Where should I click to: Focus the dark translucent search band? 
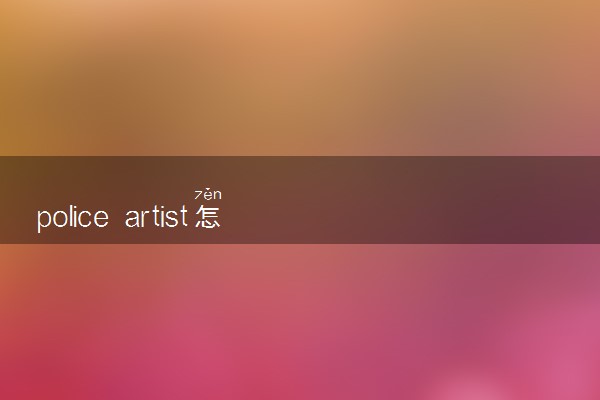click(x=300, y=200)
